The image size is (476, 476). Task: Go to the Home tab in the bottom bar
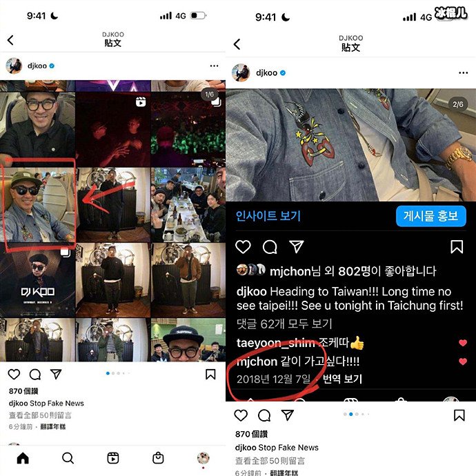click(x=23, y=458)
